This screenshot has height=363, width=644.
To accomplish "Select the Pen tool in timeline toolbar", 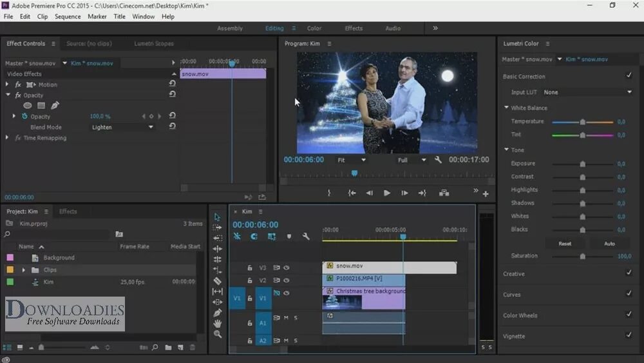I will 217,313.
